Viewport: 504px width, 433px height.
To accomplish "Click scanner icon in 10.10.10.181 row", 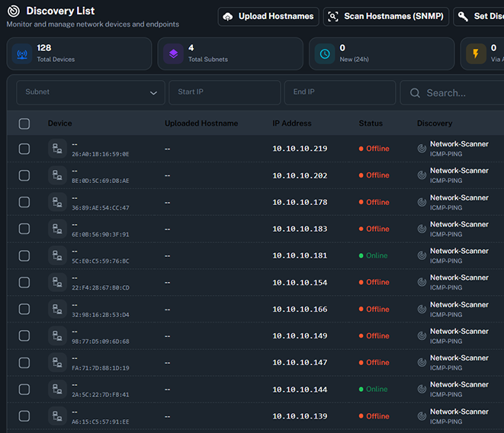I will [422, 255].
